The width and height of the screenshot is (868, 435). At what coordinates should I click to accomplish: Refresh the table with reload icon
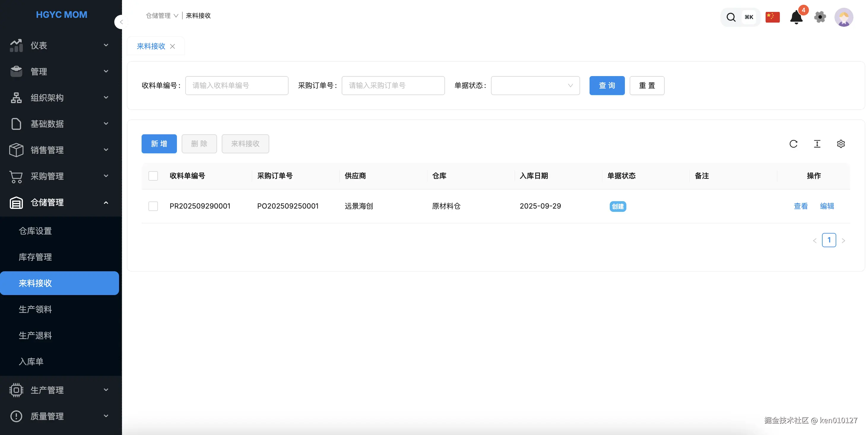793,144
